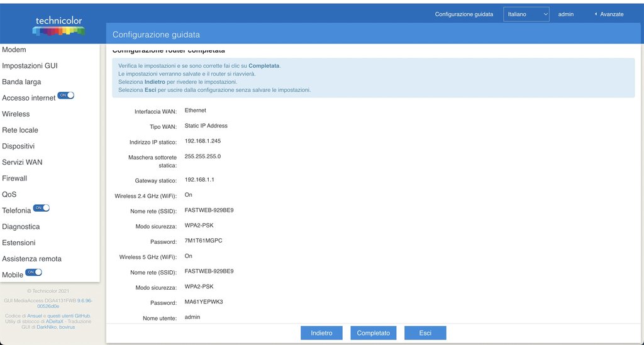Open Configurazione guidata from top bar
This screenshot has height=345, width=644.
(x=464, y=14)
